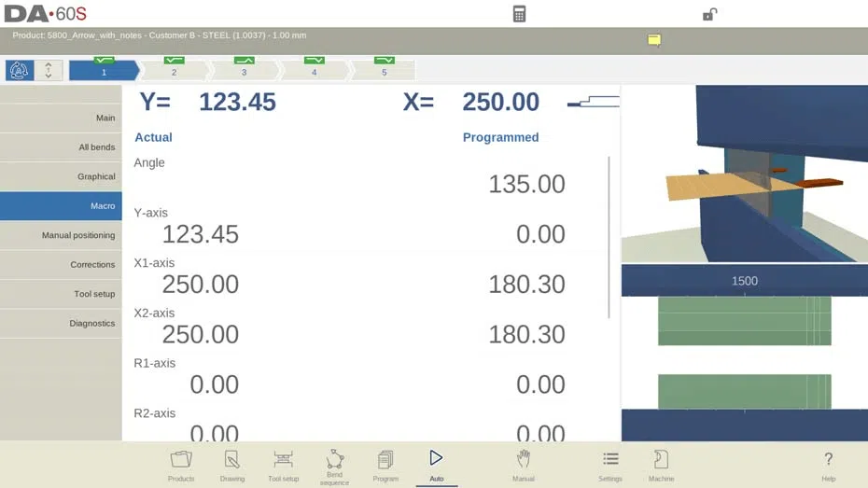Click the unlocked padlock icon

709,14
